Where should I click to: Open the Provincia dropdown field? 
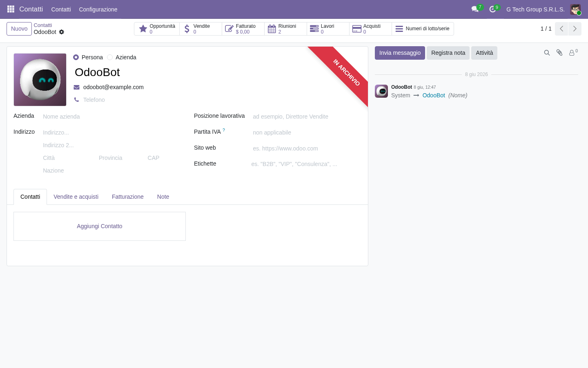tap(120, 158)
